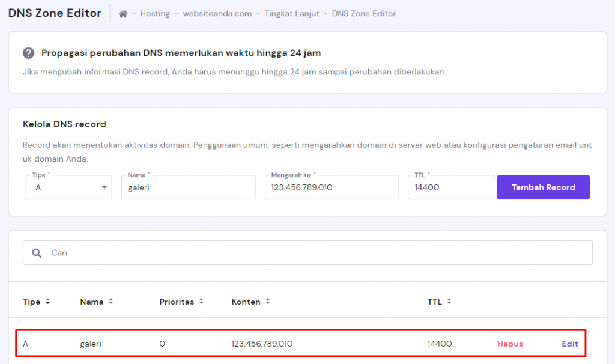615x364 pixels.
Task: Open the websiteanda.com breadcrumb link
Action: coord(219,13)
